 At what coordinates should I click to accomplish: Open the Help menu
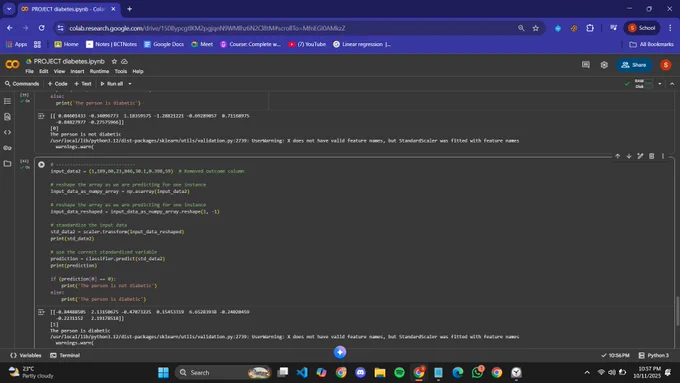pos(138,72)
